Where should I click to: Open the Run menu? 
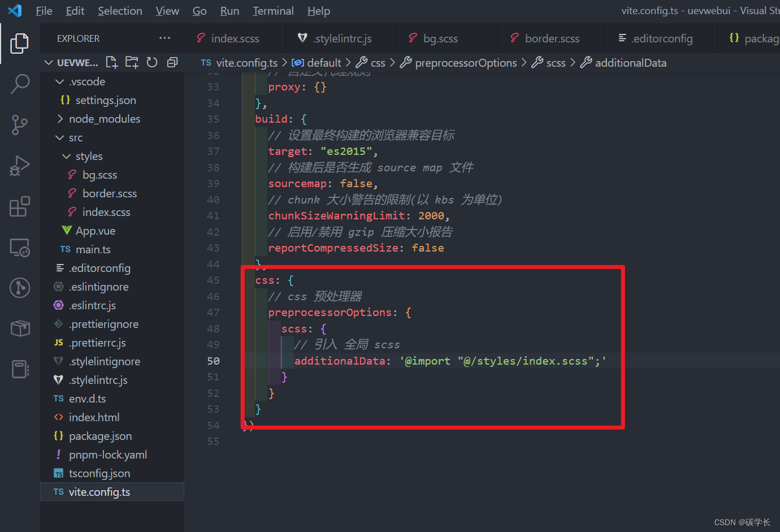point(229,11)
